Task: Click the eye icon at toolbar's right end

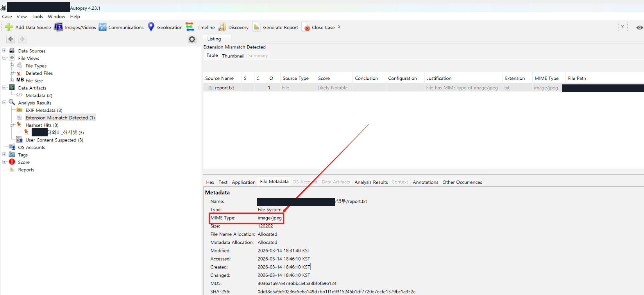Action: click(639, 27)
